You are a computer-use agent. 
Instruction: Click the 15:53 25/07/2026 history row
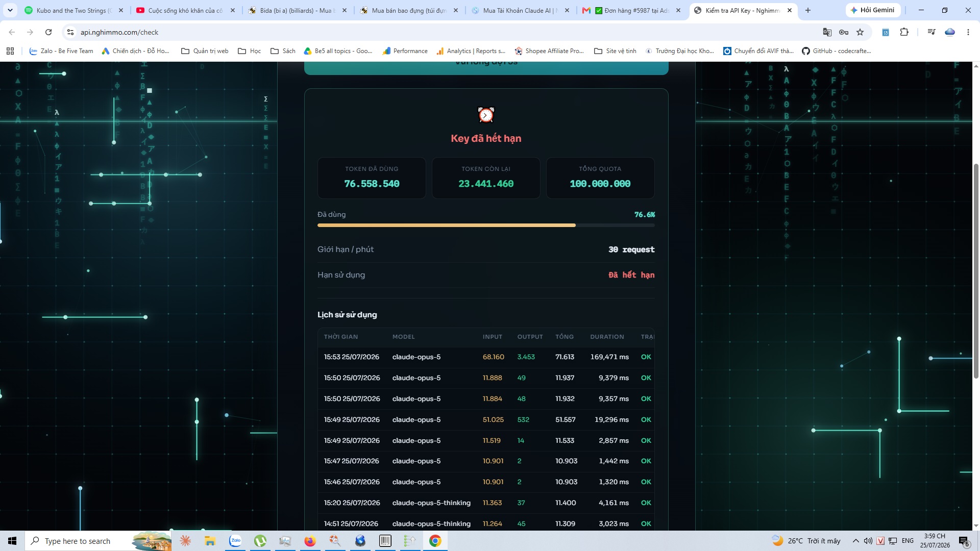coord(486,357)
